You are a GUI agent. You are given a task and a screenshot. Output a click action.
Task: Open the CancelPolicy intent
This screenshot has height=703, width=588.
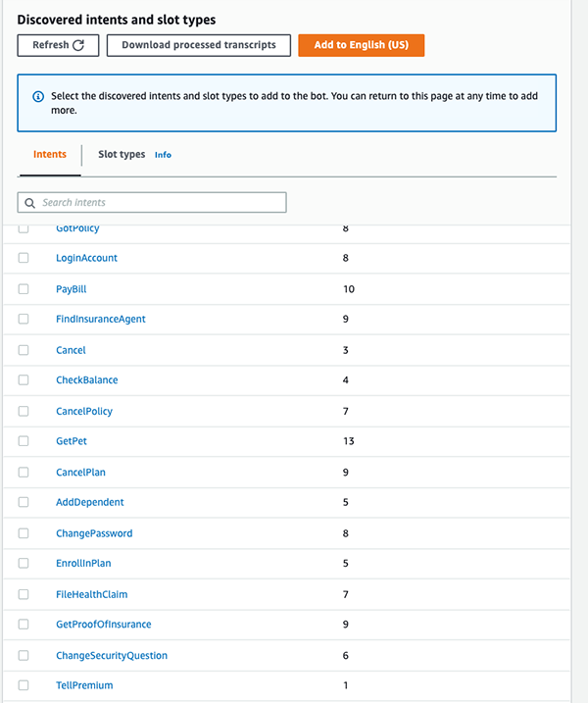[84, 411]
